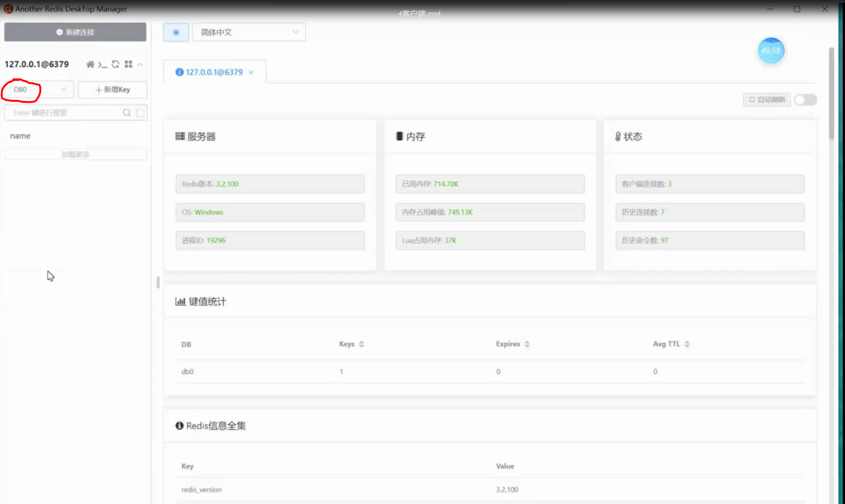The image size is (845, 504).
Task: Click the 新增Key button
Action: (x=113, y=89)
